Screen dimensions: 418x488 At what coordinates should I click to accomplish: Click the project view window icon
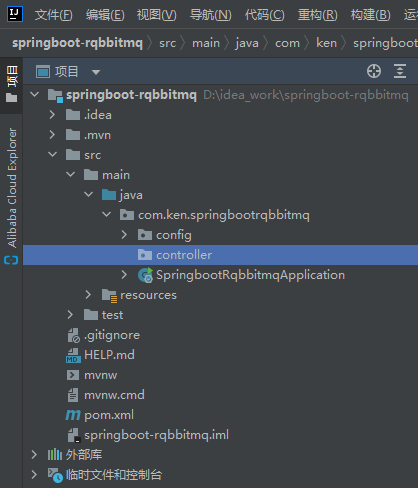click(x=43, y=72)
